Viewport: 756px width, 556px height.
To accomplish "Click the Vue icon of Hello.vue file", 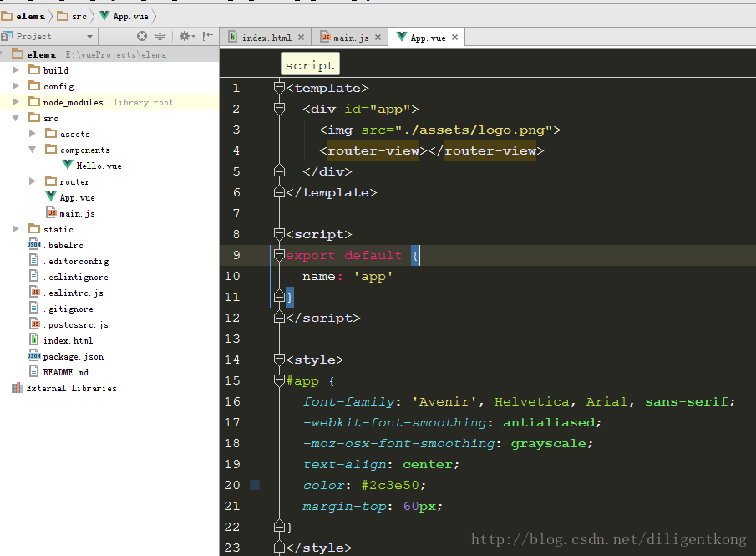I will click(x=68, y=166).
